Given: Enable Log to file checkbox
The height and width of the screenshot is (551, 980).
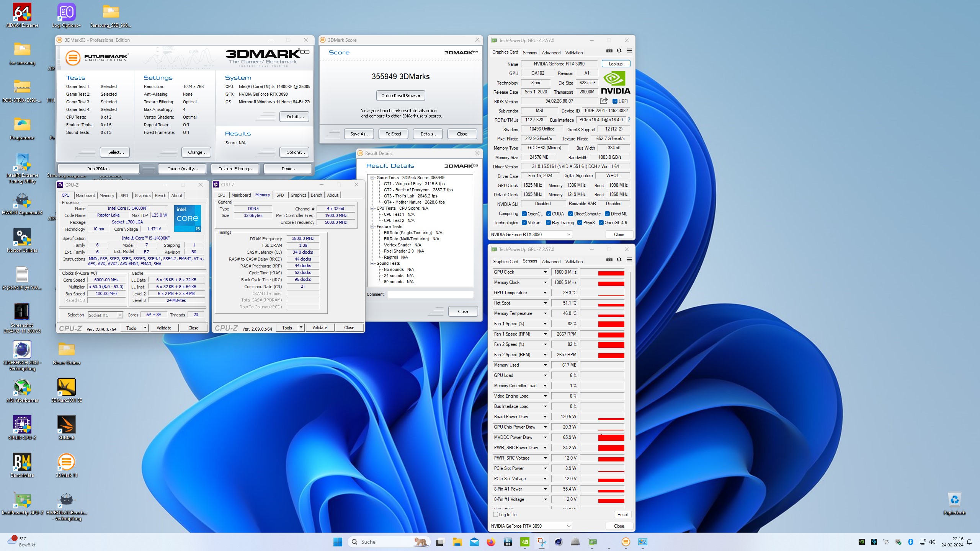Looking at the screenshot, I should click(x=496, y=515).
